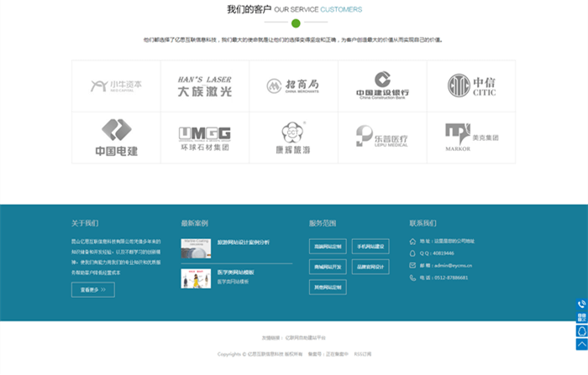Click the floating QQ chat icon
Viewport: 588px width, 375px height.
581,331
